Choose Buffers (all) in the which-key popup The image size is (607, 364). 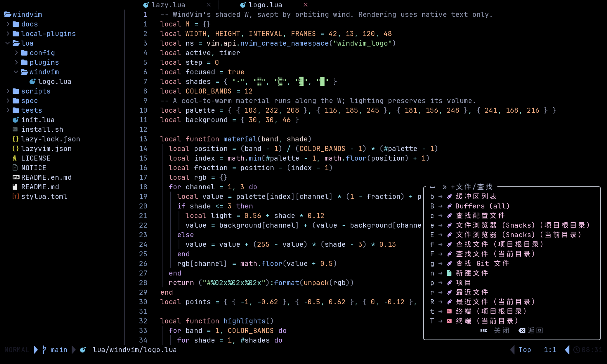coord(482,206)
